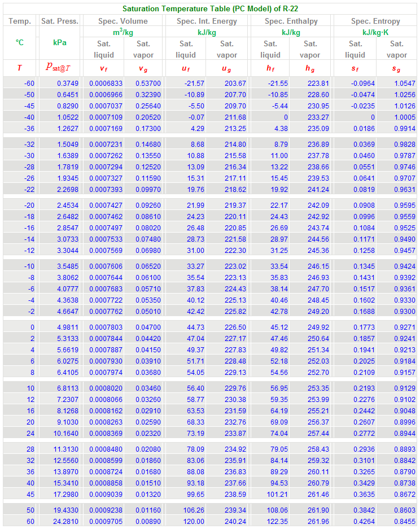
Task: Click temperature cell -10
Action: 29,266
